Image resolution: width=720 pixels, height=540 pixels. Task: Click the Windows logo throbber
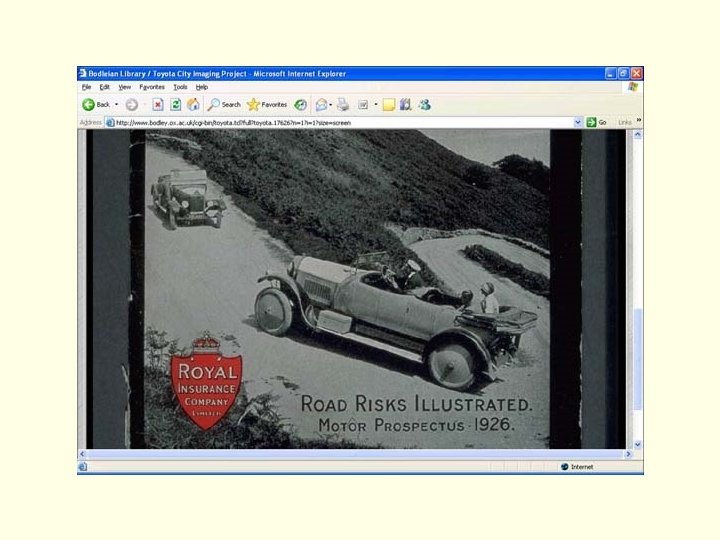tap(633, 87)
